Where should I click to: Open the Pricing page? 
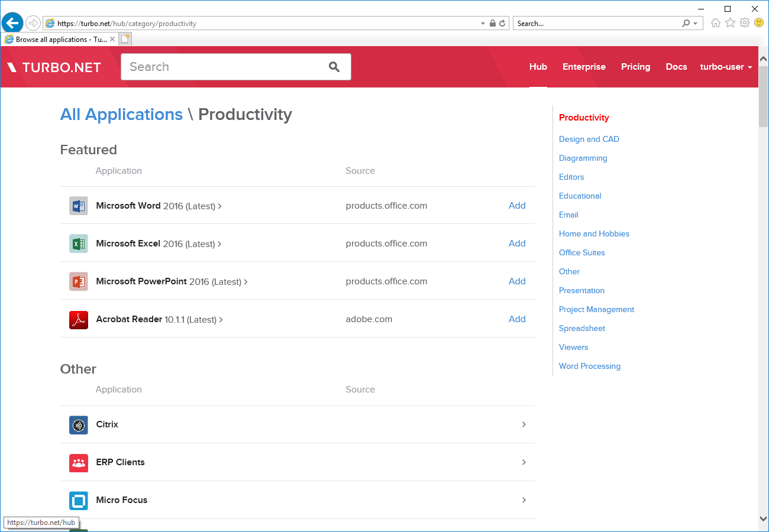point(635,67)
